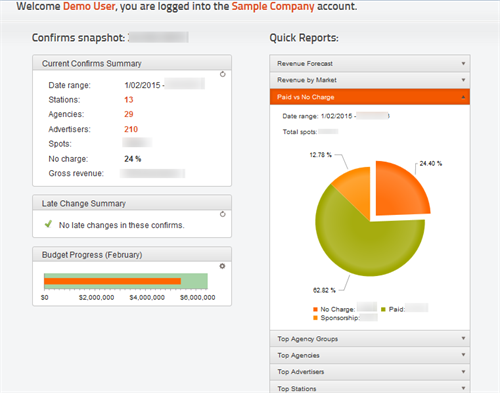
Task: Click the No charge 24 % value
Action: (133, 159)
